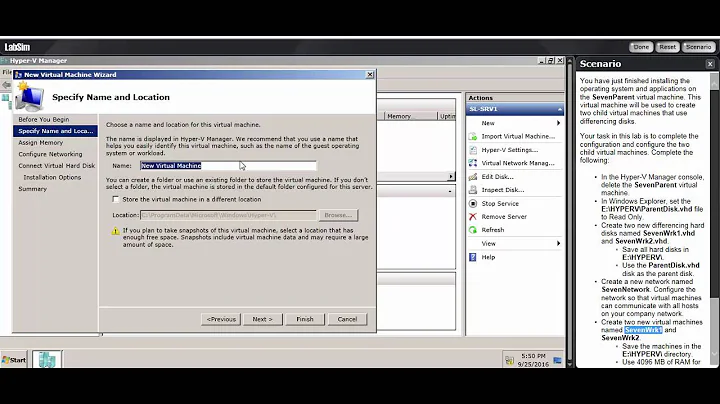Close the Scenario panel with X
Image resolution: width=720 pixels, height=404 pixels.
tap(710, 64)
